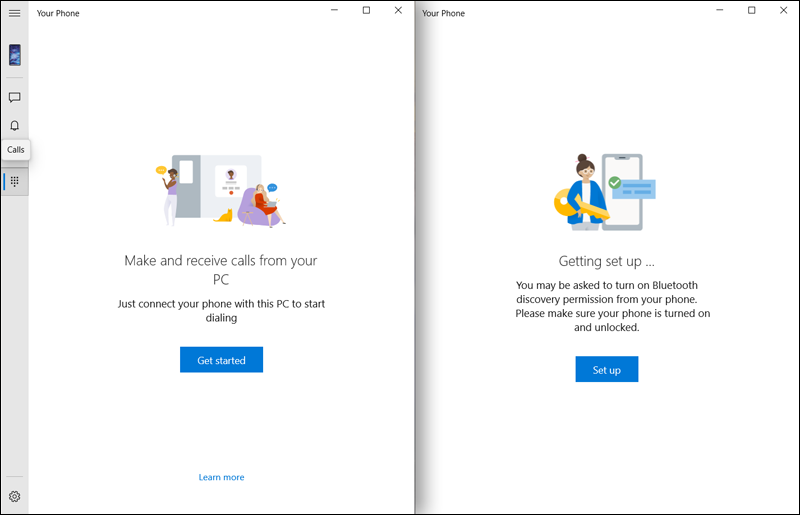This screenshot has width=800, height=515.
Task: Click the calls illustration in left window
Action: pos(221,191)
